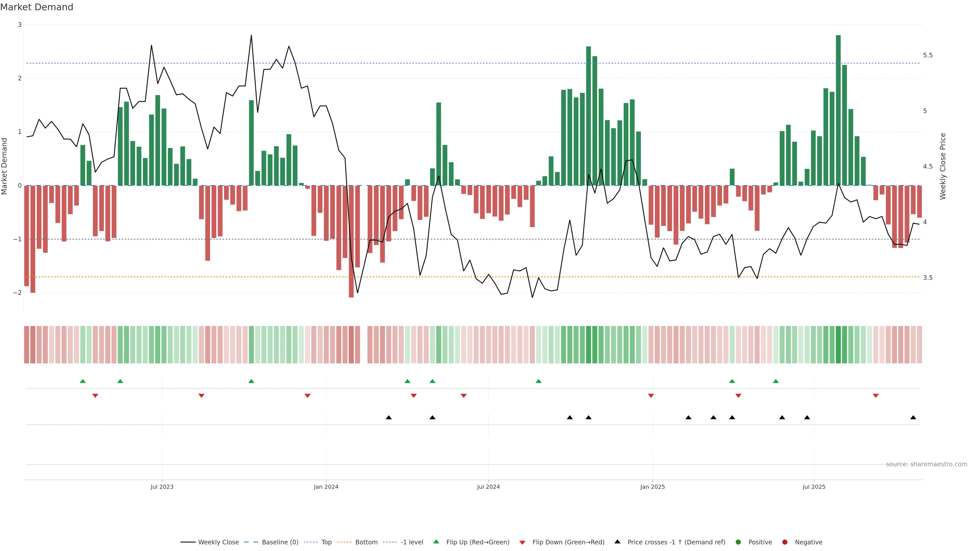Click the source: sharemaestro.com text
This screenshot has width=980, height=551.
click(926, 464)
